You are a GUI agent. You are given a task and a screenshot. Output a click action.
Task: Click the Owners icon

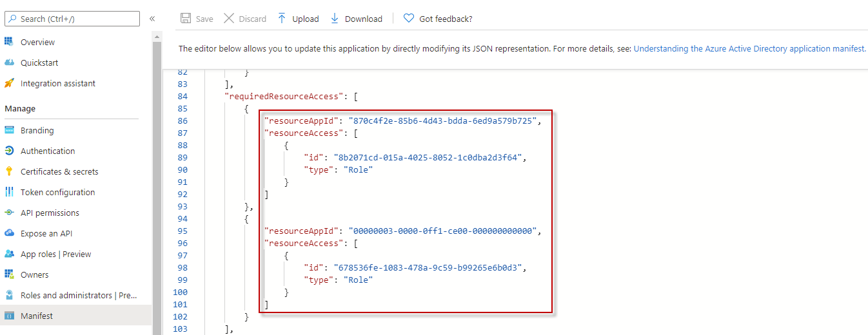coord(9,274)
